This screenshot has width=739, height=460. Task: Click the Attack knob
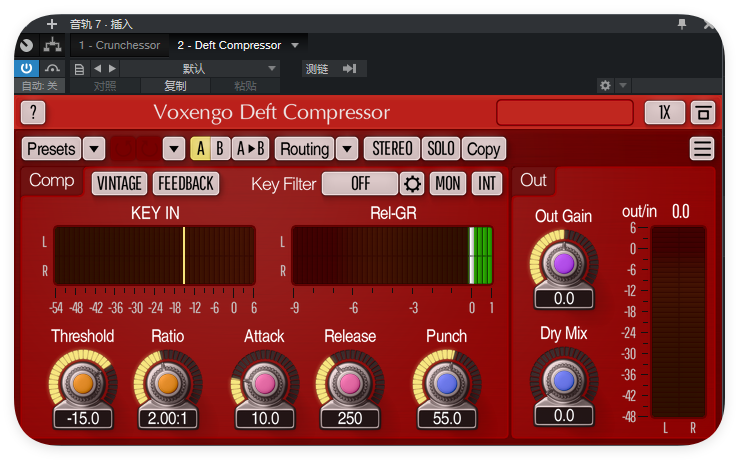[265, 384]
